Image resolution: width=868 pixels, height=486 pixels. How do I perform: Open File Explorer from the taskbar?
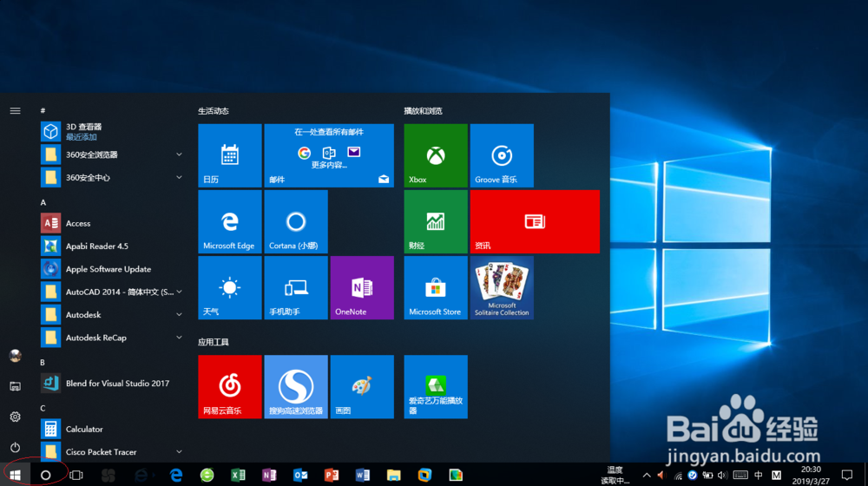[393, 475]
